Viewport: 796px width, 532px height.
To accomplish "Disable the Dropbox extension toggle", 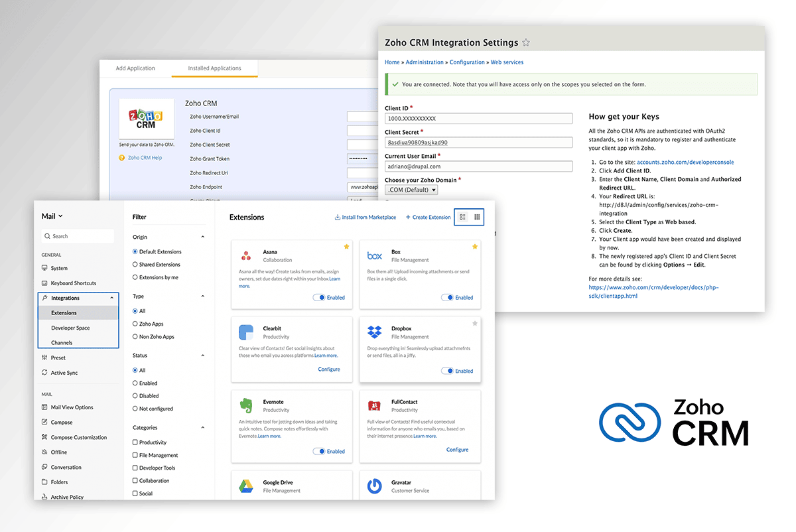I will (x=447, y=371).
